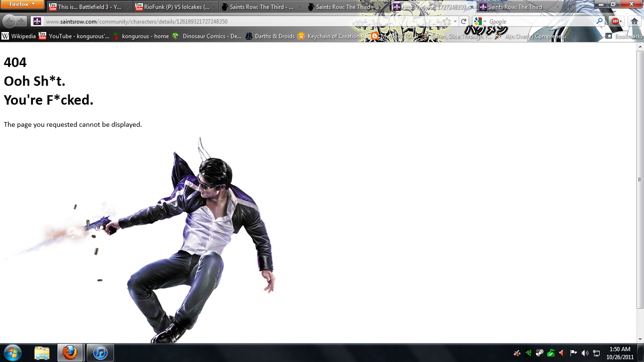Open iTunes from the taskbar

pos(100,353)
